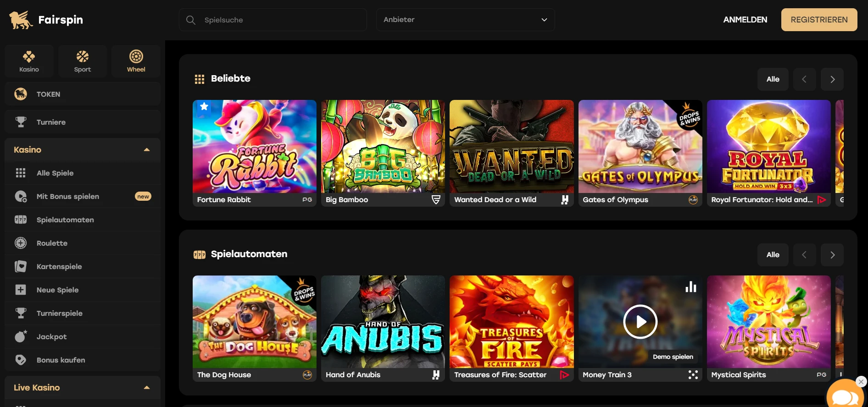868x407 pixels.
Task: Select Kartenspiele in the sidebar
Action: 83,266
